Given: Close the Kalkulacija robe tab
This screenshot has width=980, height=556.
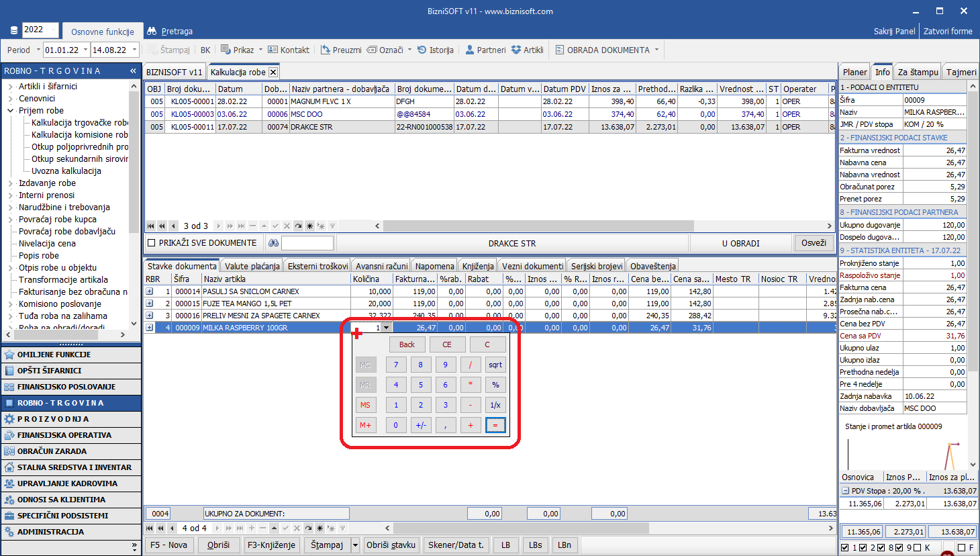Looking at the screenshot, I should 273,73.
